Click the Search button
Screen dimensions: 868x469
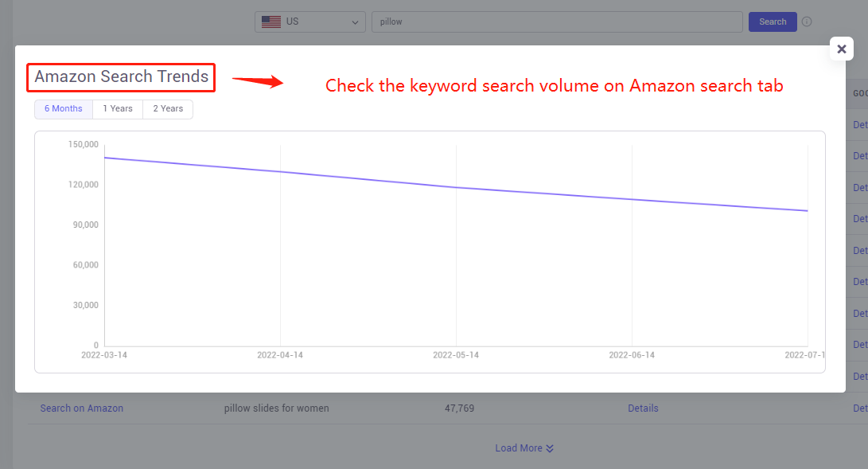point(773,21)
